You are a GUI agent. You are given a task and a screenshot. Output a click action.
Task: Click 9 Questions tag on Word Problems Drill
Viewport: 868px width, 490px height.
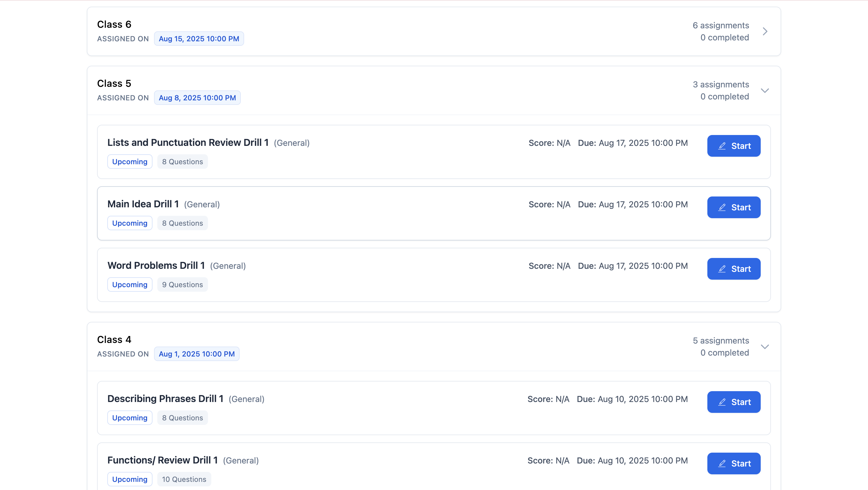(182, 284)
